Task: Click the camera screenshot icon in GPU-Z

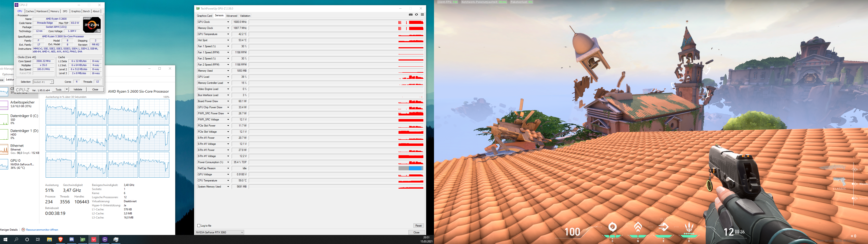Action: [x=411, y=14]
